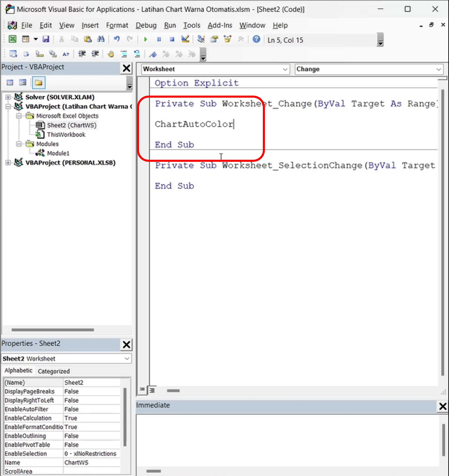
Task: Click the Project pane horizontal scrollbar
Action: (53, 330)
